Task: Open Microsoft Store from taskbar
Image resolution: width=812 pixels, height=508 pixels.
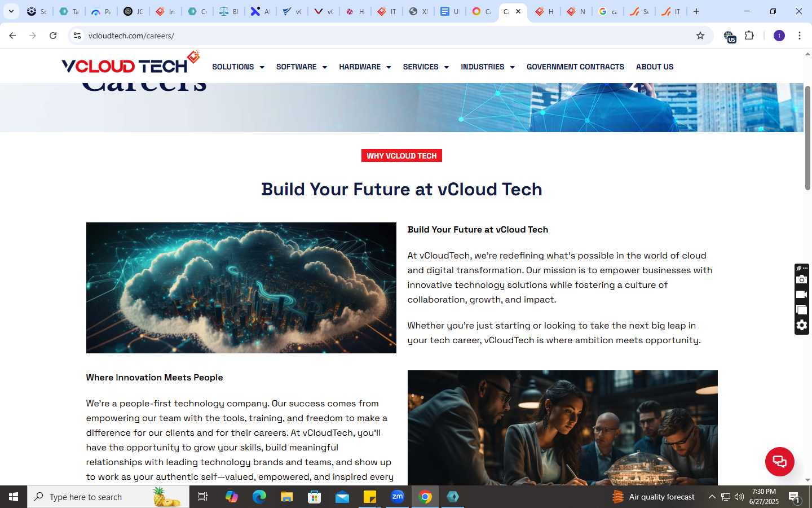Action: 314,497
